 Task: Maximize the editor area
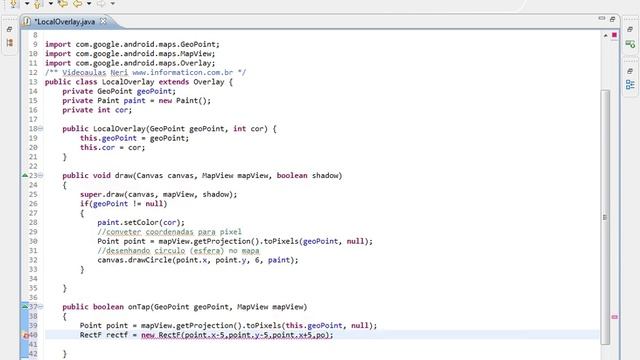(x=612, y=19)
